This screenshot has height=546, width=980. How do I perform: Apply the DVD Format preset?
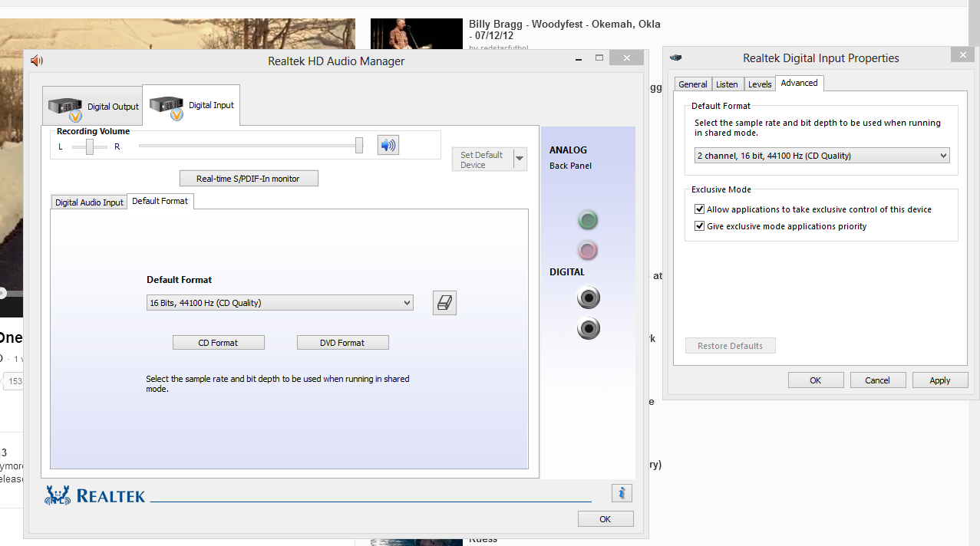pos(343,343)
